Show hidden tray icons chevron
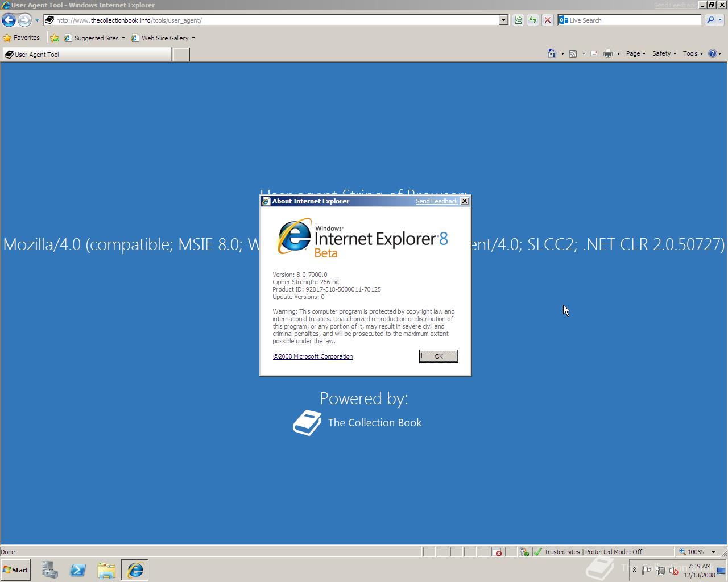This screenshot has width=728, height=582. tap(634, 570)
